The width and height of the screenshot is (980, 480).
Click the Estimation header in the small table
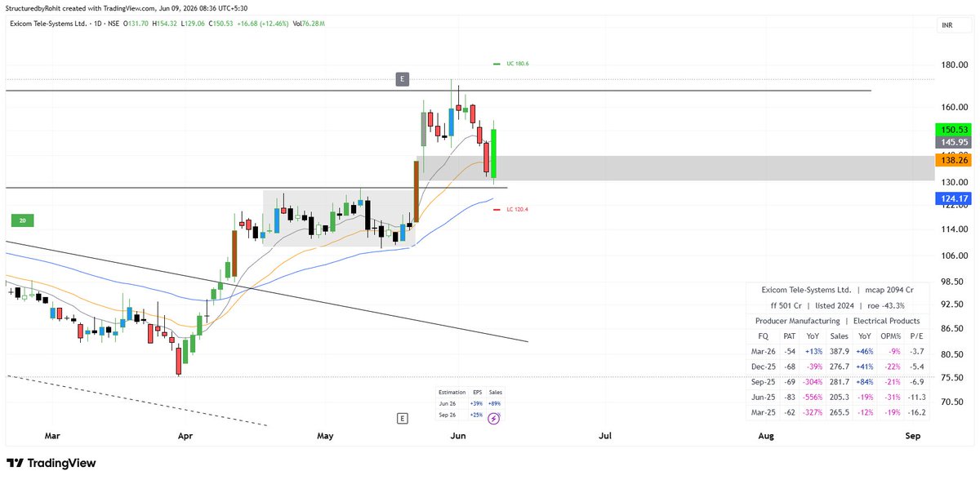coord(452,393)
